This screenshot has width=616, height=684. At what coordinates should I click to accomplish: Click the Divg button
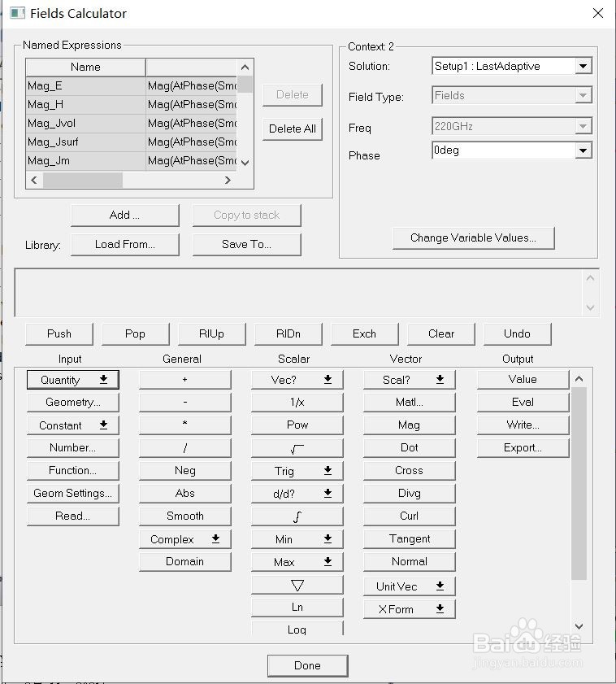[x=410, y=494]
